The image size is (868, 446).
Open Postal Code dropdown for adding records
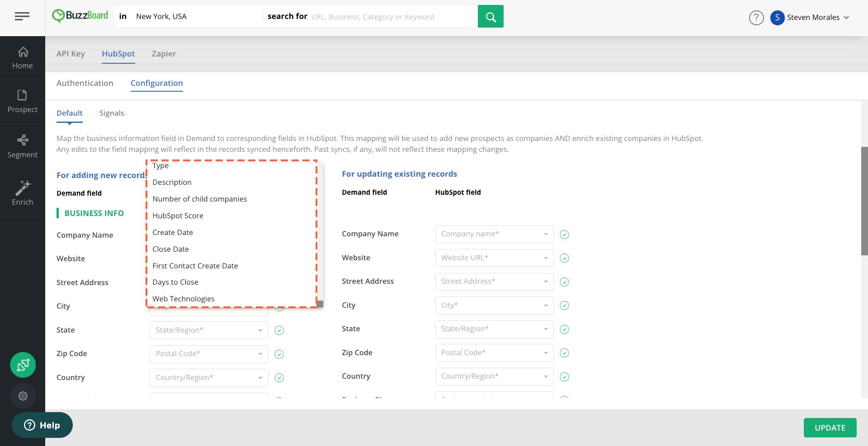click(x=209, y=354)
